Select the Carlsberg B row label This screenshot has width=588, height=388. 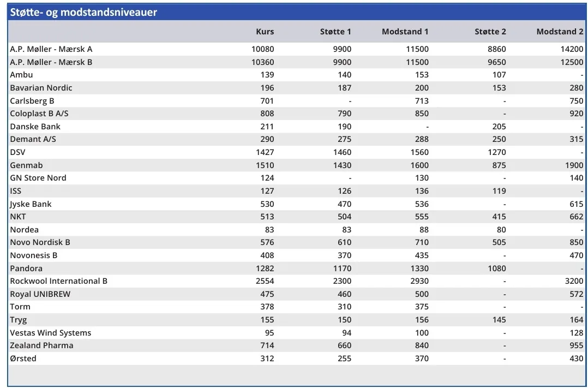32,101
